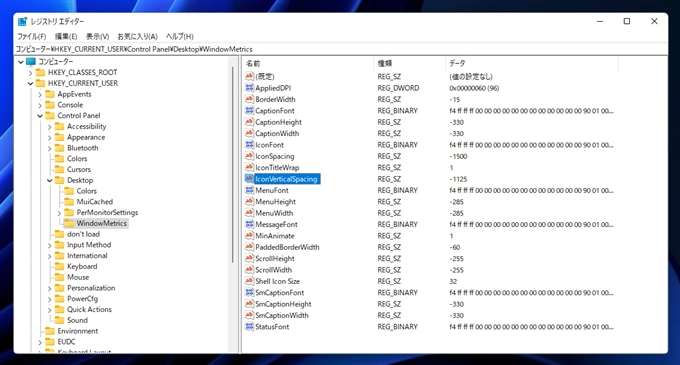Open the 編集(E) menu

tap(66, 36)
